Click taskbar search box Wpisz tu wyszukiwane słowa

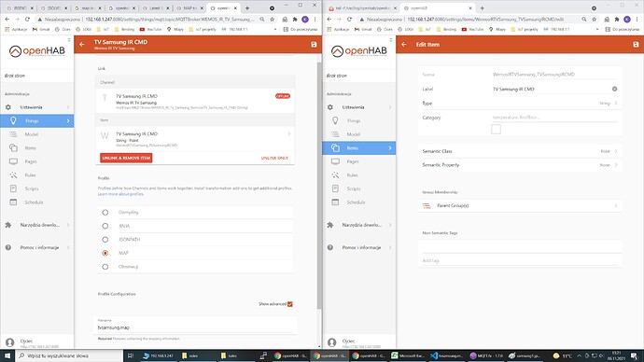69,355
